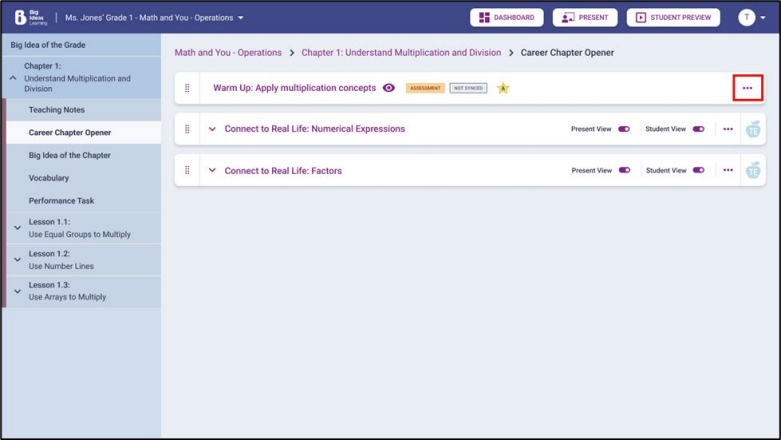
Task: Toggle the eye visibility icon on Warm Up
Action: [389, 88]
